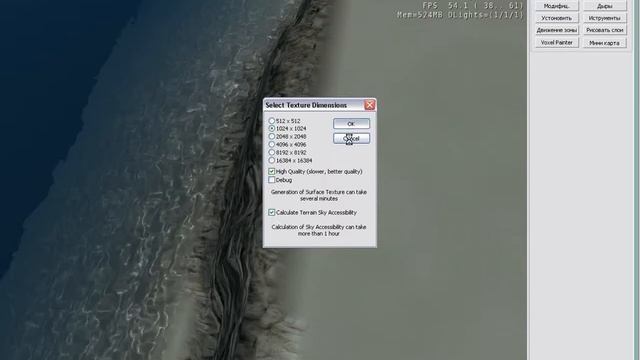The height and width of the screenshot is (360, 640).
Task: Click the Установить button
Action: (556, 18)
